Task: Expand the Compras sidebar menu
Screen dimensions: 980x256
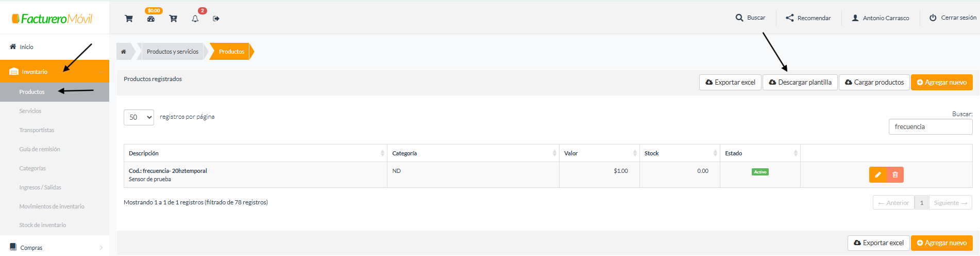Action: 55,248
